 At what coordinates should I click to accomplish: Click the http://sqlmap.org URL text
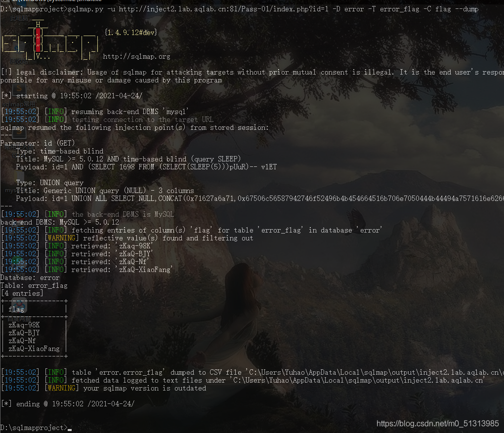(136, 57)
